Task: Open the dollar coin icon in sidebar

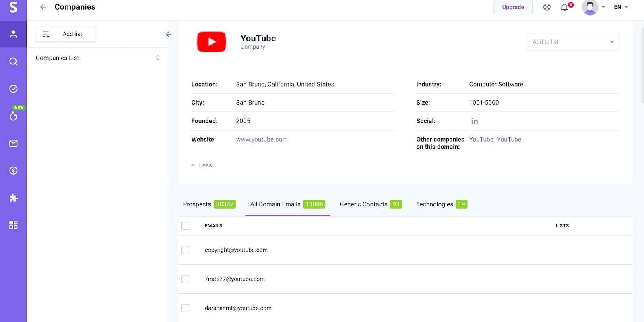Action: pyautogui.click(x=13, y=171)
